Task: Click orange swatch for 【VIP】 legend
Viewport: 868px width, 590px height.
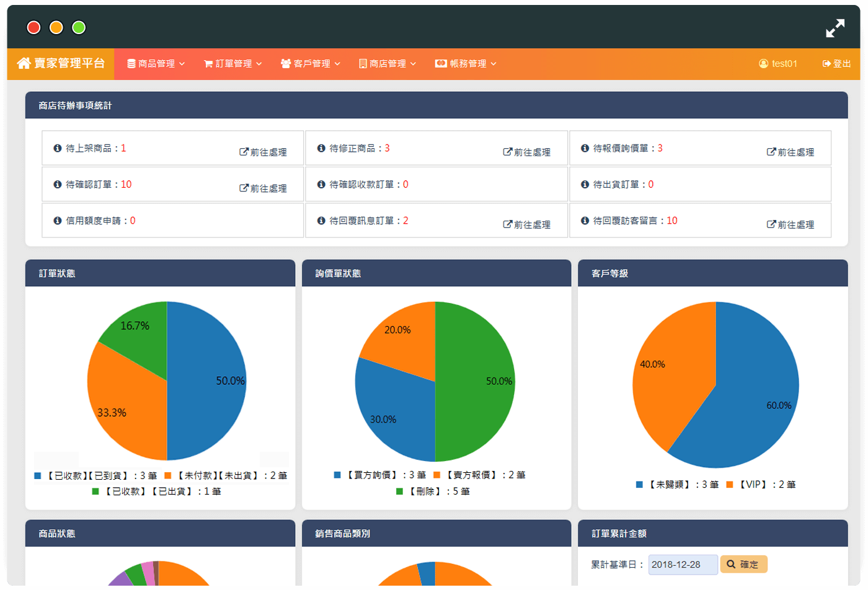Action: [x=730, y=485]
